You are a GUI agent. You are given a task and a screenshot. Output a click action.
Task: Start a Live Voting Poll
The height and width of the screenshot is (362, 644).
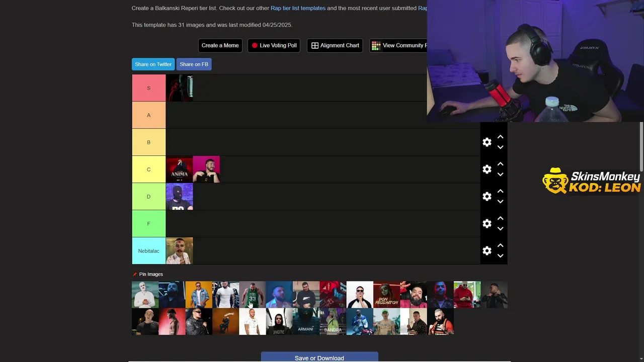pos(274,45)
